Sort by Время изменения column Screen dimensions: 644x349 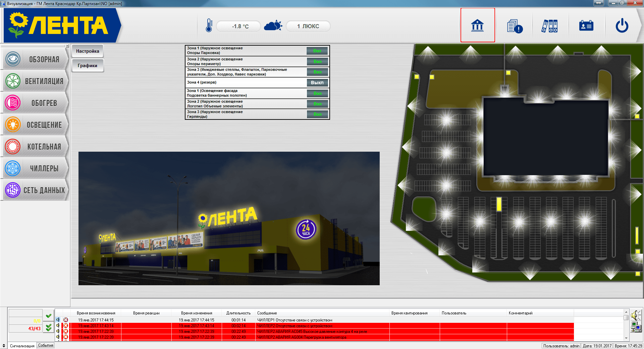(197, 313)
